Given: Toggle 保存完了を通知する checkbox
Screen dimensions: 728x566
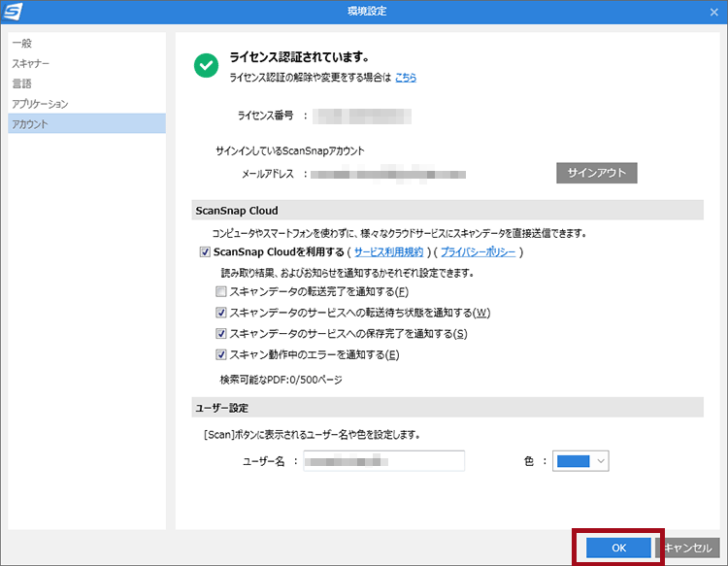Looking at the screenshot, I should tap(221, 333).
